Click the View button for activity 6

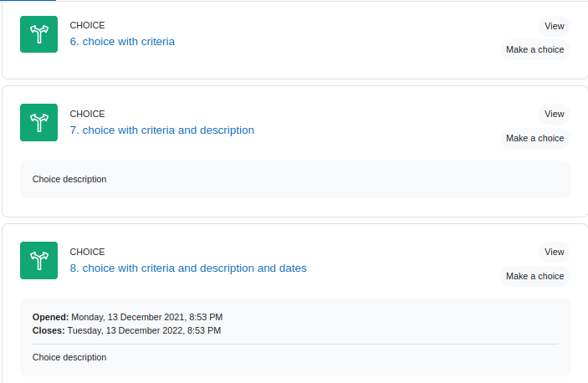555,26
